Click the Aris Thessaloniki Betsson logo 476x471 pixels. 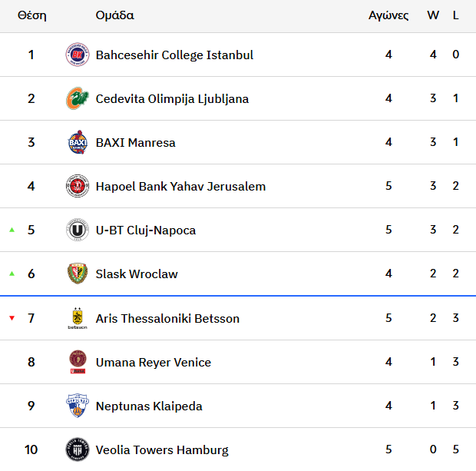click(78, 318)
